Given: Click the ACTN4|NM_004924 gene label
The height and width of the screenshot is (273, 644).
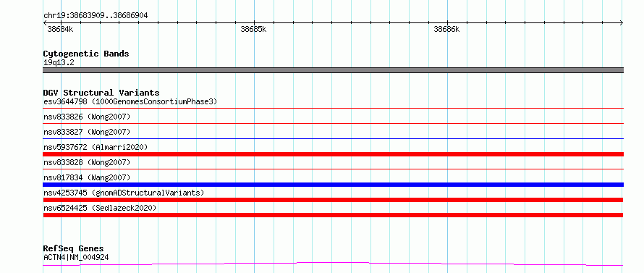Looking at the screenshot, I should pyautogui.click(x=76, y=258).
